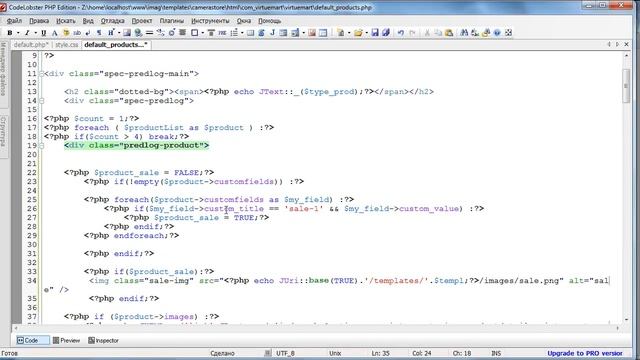This screenshot has height=360, width=640.
Task: Apply italic formatting with the I icon
Action: 27,33
